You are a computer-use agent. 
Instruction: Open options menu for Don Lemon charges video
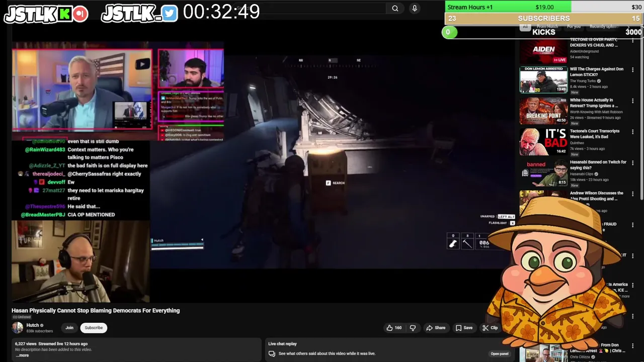(x=633, y=70)
